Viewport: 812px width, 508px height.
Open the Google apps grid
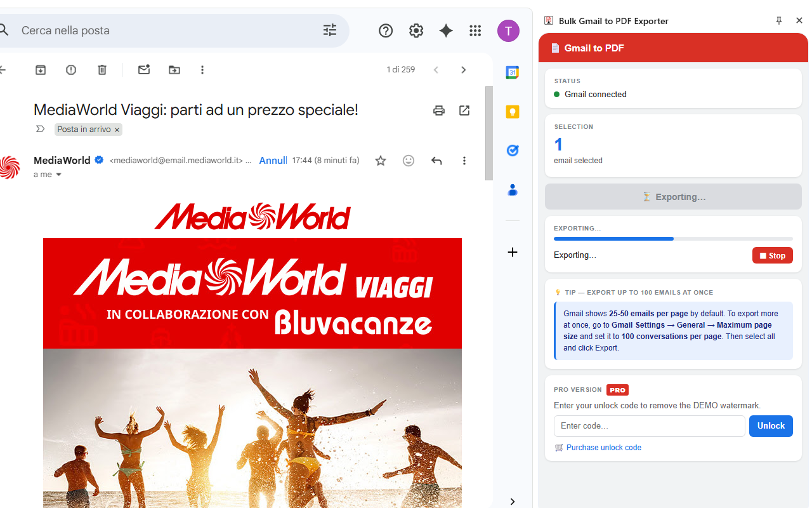point(475,30)
